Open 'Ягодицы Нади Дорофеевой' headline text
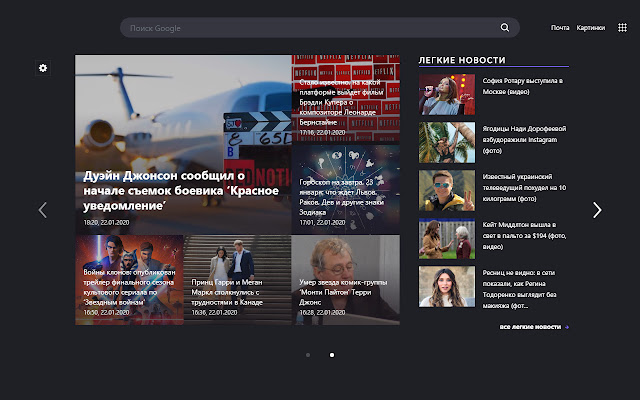The height and width of the screenshot is (400, 640). (x=524, y=140)
